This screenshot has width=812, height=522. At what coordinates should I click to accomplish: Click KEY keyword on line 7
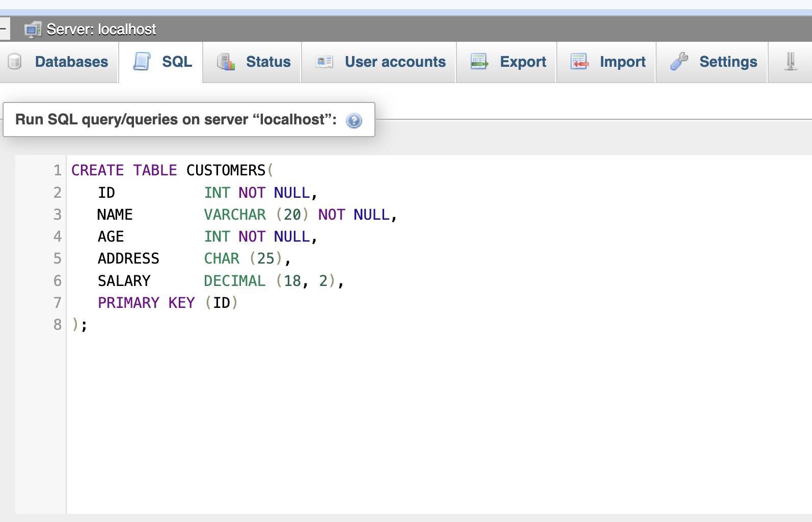181,303
